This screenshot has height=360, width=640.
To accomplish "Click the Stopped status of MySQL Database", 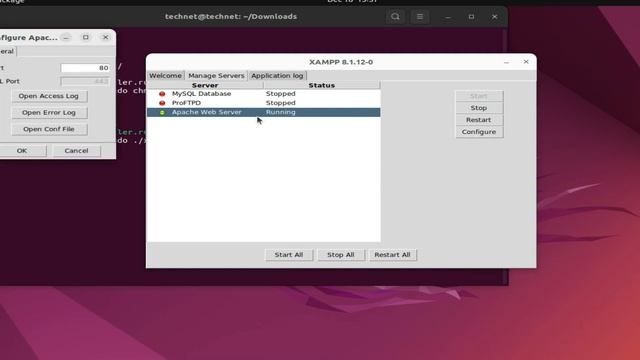I will tap(280, 94).
